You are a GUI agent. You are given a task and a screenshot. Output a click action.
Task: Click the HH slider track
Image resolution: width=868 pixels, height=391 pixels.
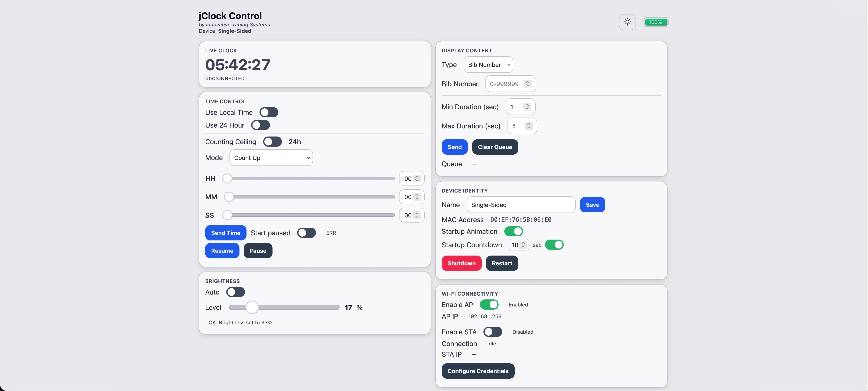(x=309, y=178)
